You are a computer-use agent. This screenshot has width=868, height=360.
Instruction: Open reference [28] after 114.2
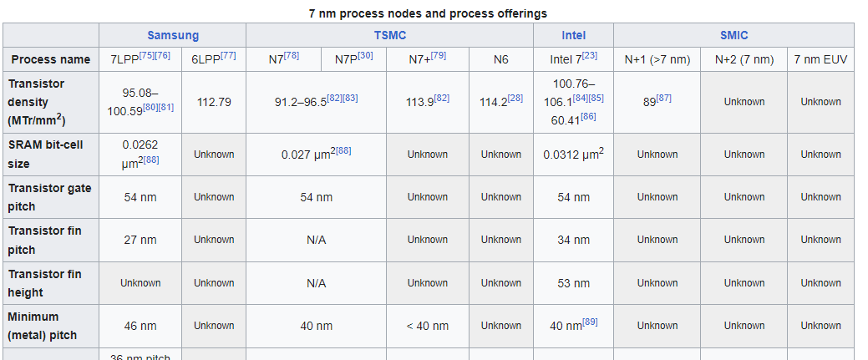(515, 98)
